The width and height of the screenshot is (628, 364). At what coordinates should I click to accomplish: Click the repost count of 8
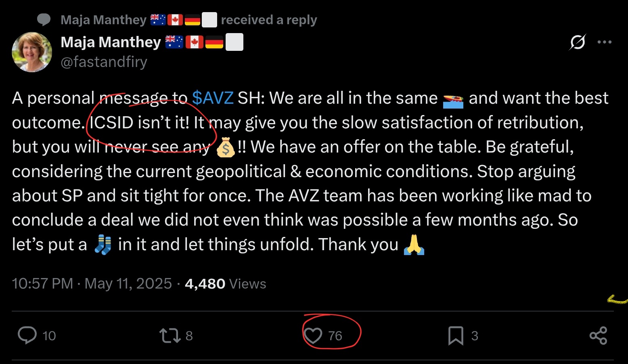pyautogui.click(x=189, y=336)
